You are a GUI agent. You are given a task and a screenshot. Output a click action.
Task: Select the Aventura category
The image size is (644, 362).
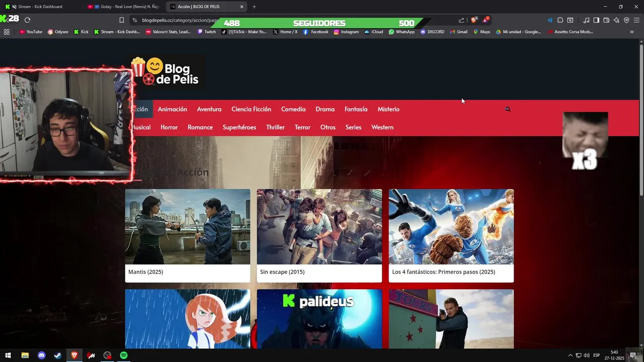point(209,109)
